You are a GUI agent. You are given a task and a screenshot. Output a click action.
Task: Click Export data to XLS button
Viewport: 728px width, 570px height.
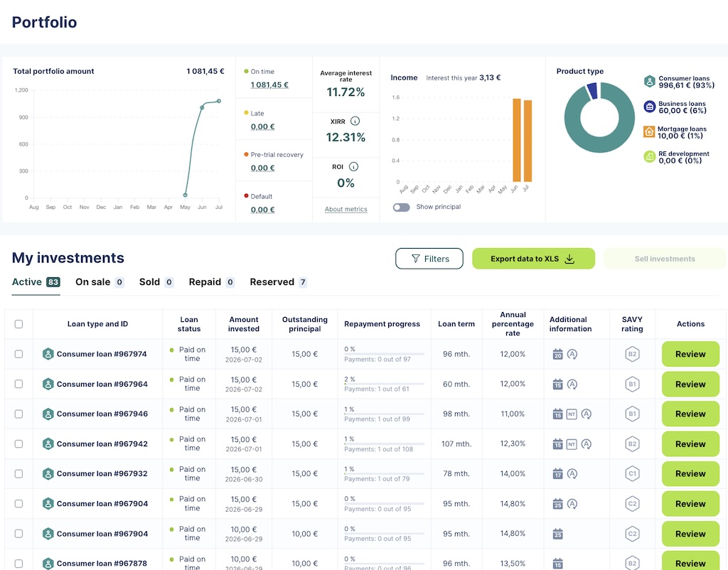pyautogui.click(x=533, y=259)
